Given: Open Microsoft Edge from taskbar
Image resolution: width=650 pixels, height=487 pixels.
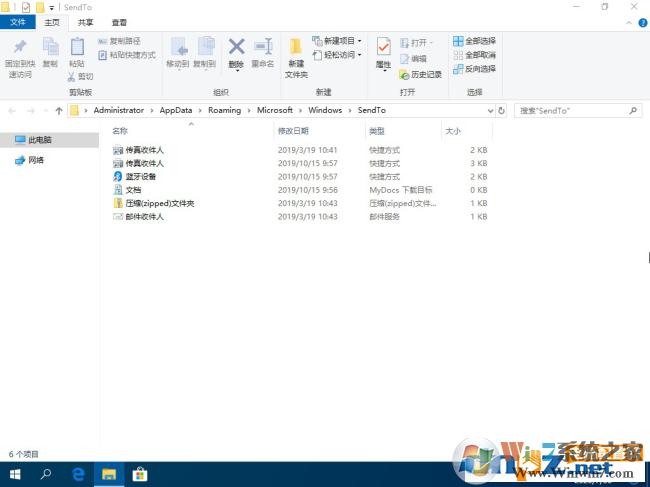Looking at the screenshot, I should pyautogui.click(x=78, y=474).
